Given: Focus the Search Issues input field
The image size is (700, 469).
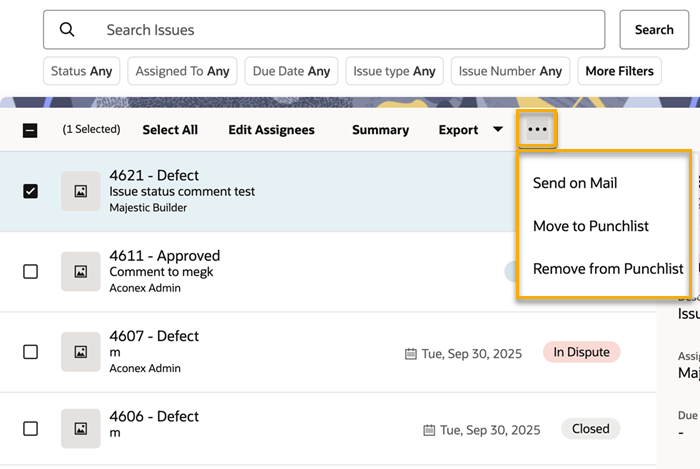Looking at the screenshot, I should click(x=340, y=30).
